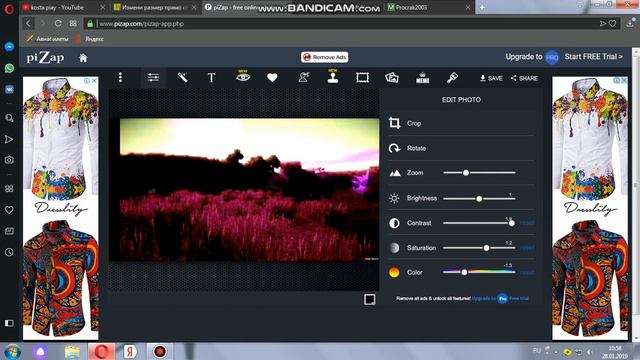This screenshot has height=360, width=640.
Task: Click the Color hue slider
Action: (479, 272)
